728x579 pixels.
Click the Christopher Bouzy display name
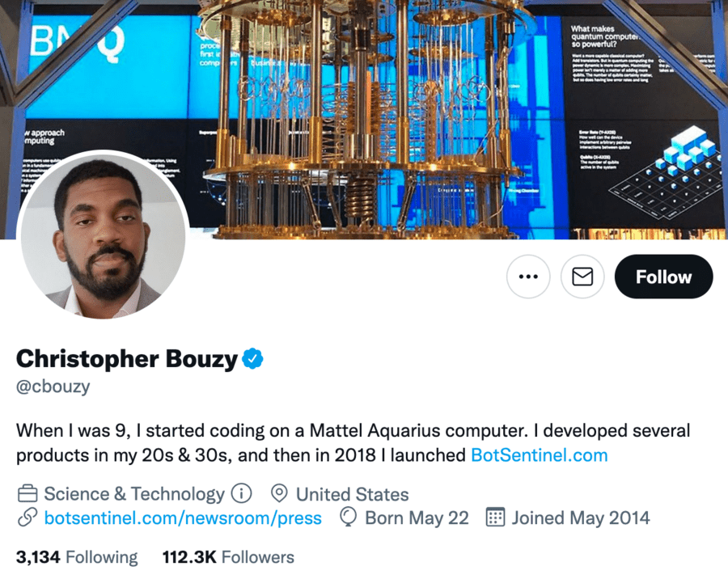pyautogui.click(x=127, y=358)
